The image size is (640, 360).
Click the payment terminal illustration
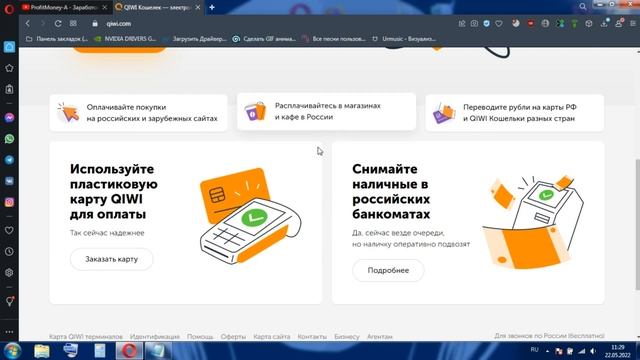250,216
